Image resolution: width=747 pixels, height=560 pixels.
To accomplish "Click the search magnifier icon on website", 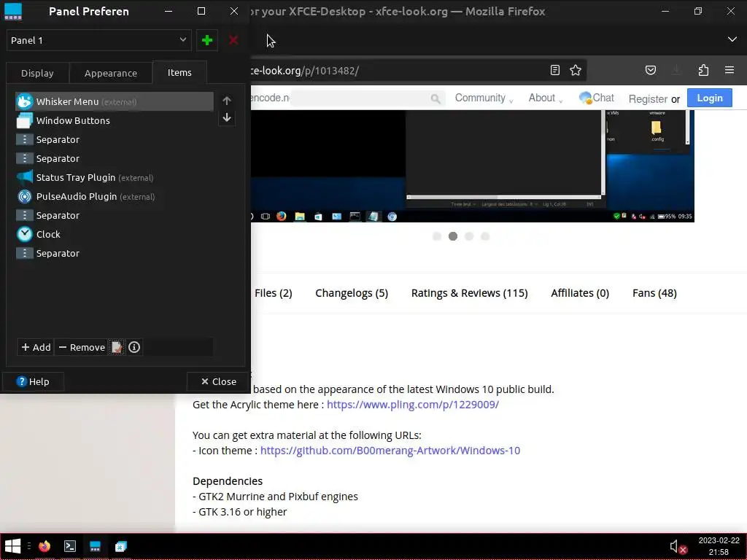I will click(x=435, y=98).
